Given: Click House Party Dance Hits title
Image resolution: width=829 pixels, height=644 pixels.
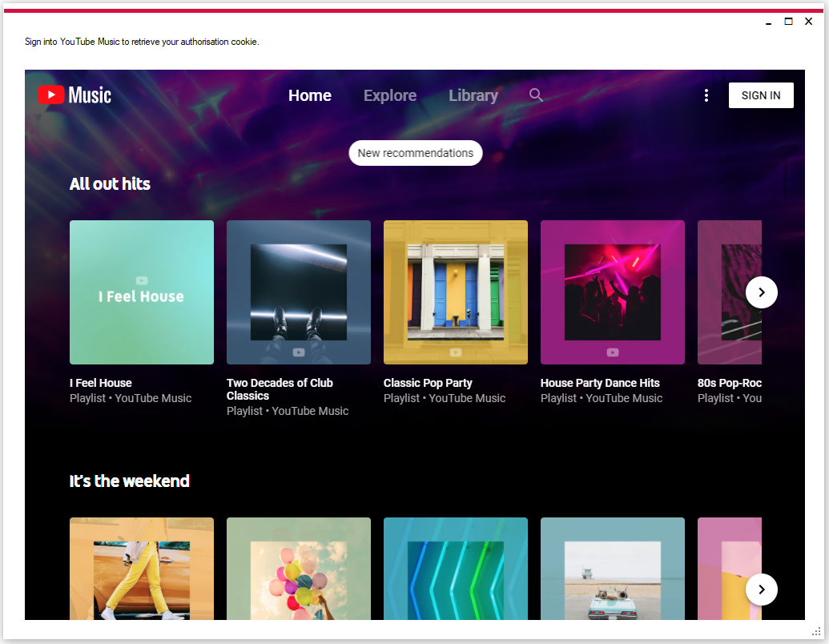Looking at the screenshot, I should coord(600,383).
